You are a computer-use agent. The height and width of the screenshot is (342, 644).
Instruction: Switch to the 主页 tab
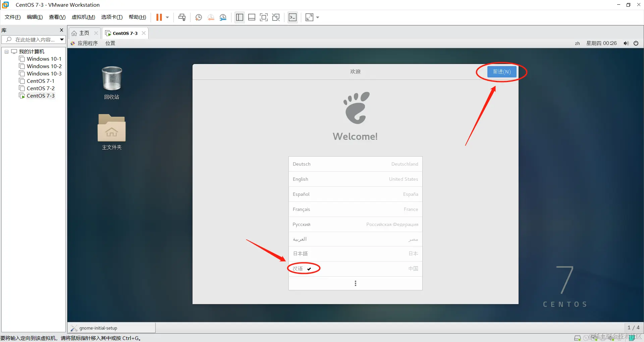click(x=80, y=33)
